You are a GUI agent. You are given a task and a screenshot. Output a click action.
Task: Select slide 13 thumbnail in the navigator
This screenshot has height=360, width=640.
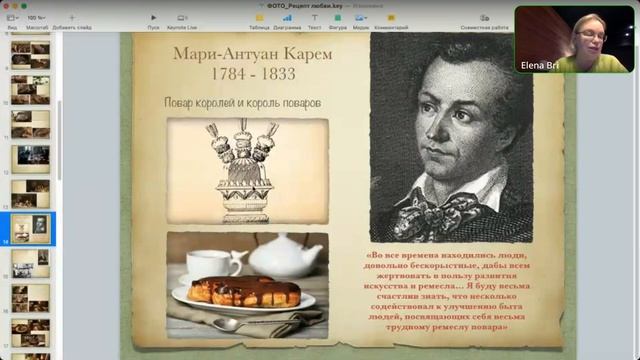point(31,194)
